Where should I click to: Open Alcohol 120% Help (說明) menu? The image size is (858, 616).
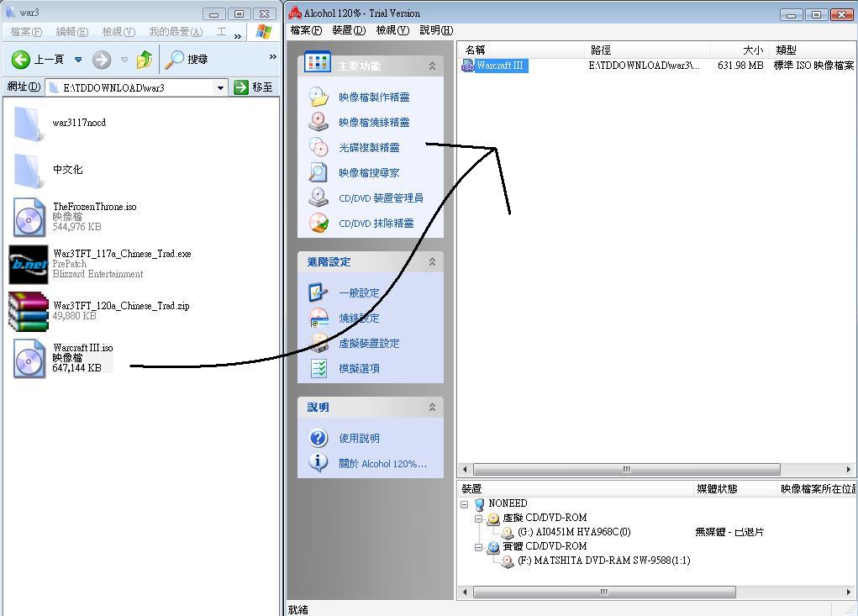(437, 30)
